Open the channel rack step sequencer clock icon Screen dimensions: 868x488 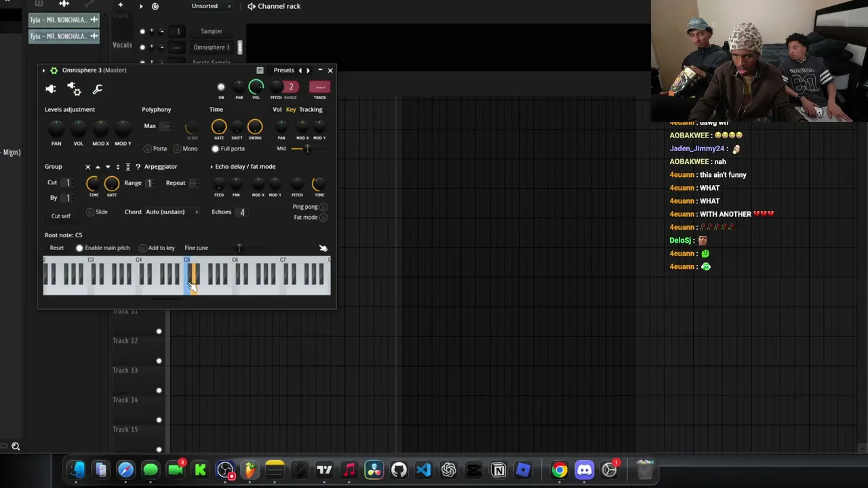point(155,6)
